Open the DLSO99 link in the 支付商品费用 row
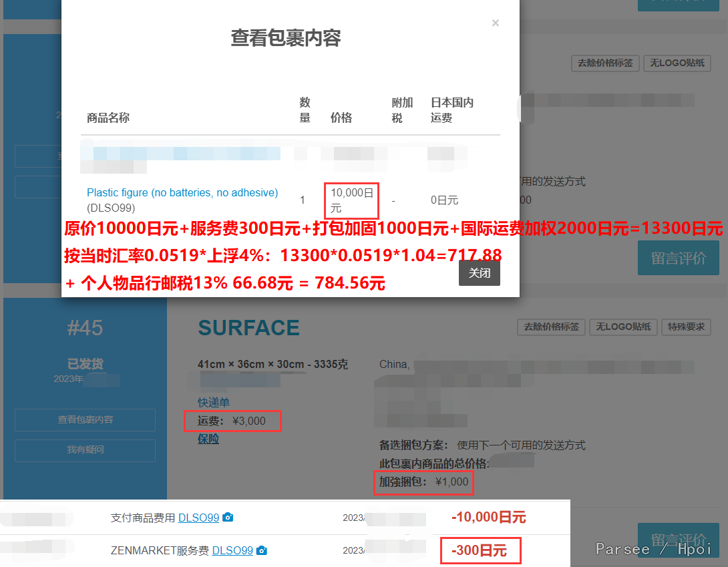This screenshot has height=567, width=728. pos(198,518)
